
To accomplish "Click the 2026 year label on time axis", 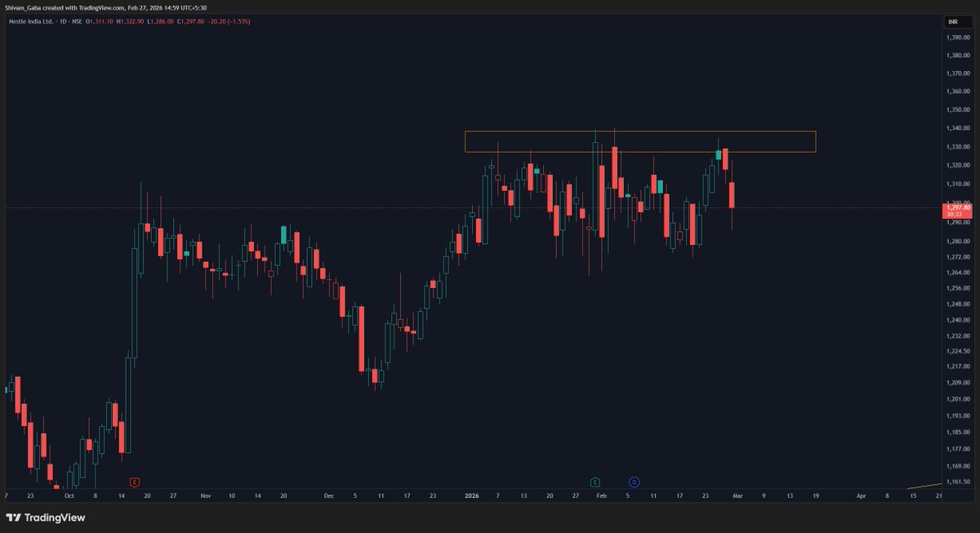I will tap(471, 495).
